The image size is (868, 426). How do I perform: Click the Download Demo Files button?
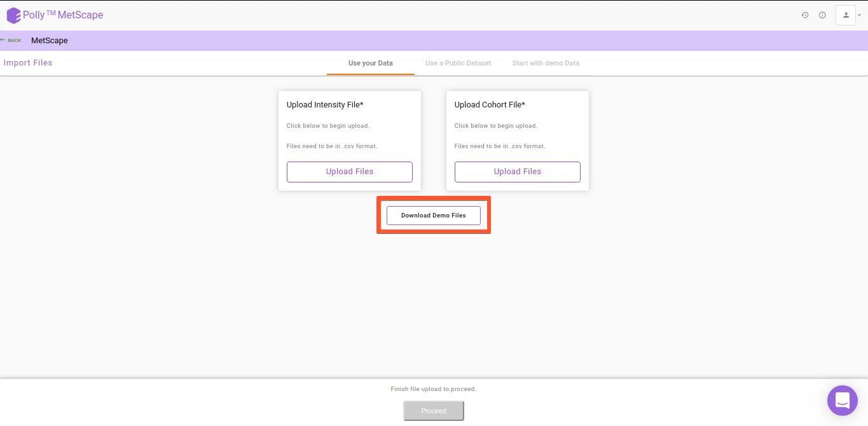coord(434,216)
